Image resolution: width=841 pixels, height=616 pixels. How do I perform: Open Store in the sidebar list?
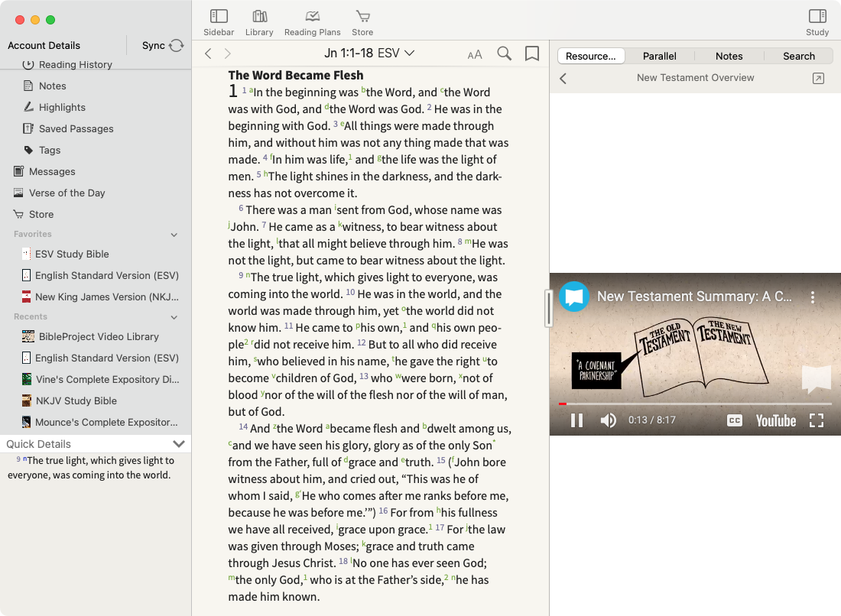(x=33, y=215)
